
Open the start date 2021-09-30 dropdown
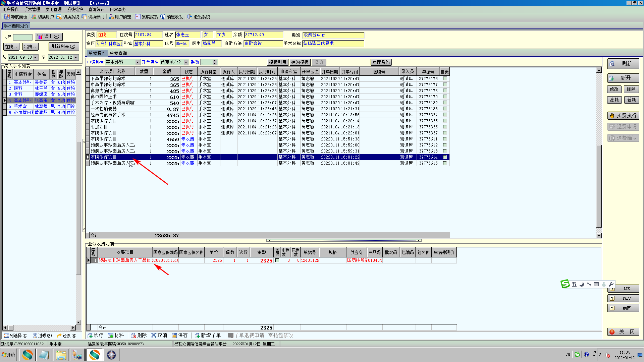35,58
